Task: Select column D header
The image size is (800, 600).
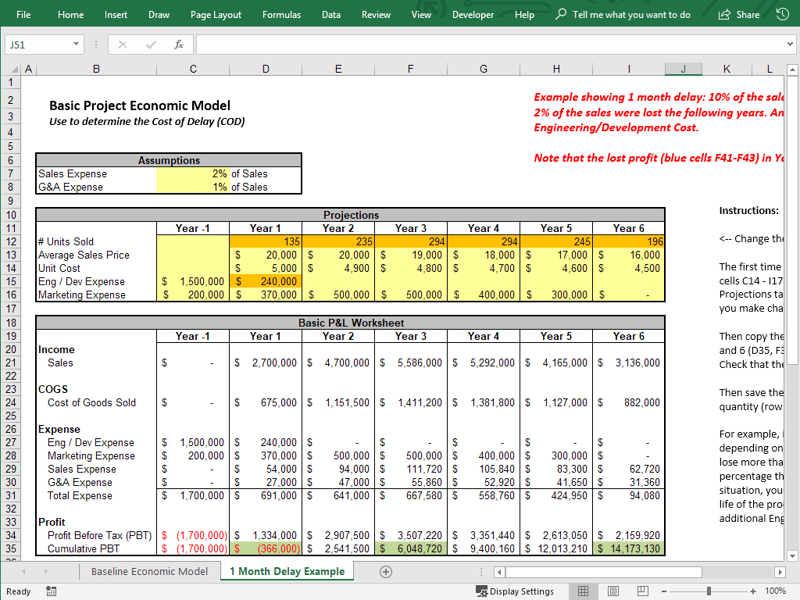Action: [x=266, y=69]
